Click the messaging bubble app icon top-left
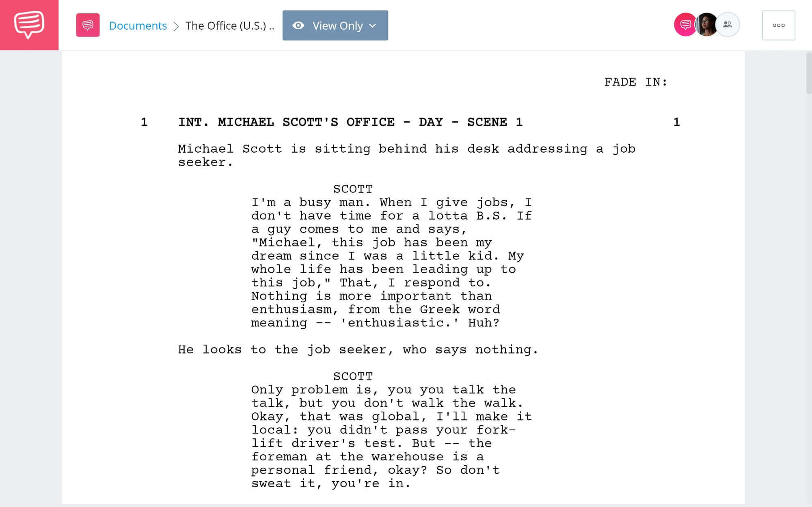Screen dimensions: 812x507 pos(29,25)
